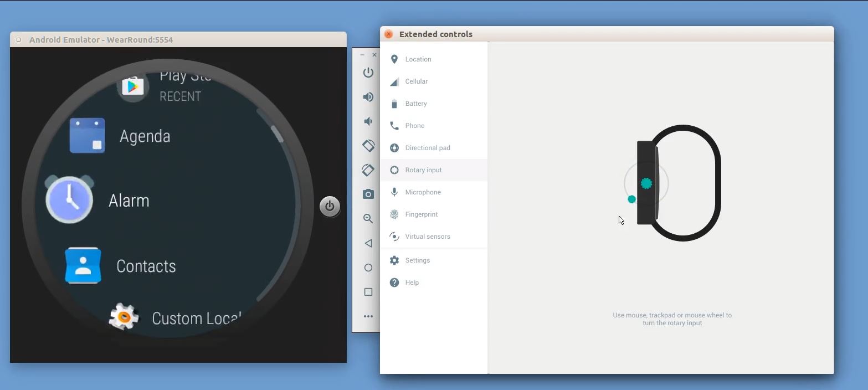
Task: Open the three-dot more options button
Action: point(368,316)
